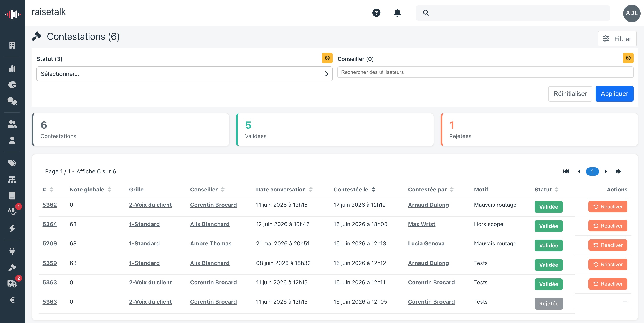Toggle the Filtrer panel button
Viewport: 644px width, 323px height.
pos(617,38)
